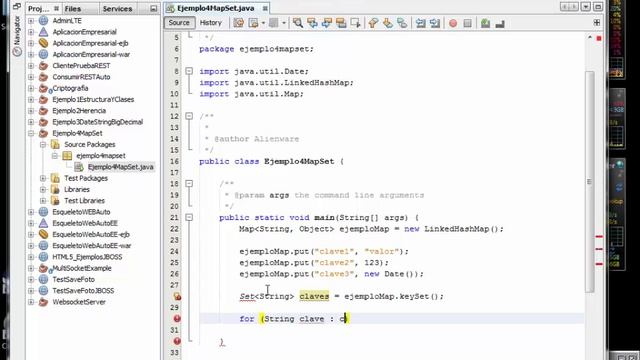Viewport: 640px width, 360px height.
Task: Maximize the editor window icon
Action: 598,7
